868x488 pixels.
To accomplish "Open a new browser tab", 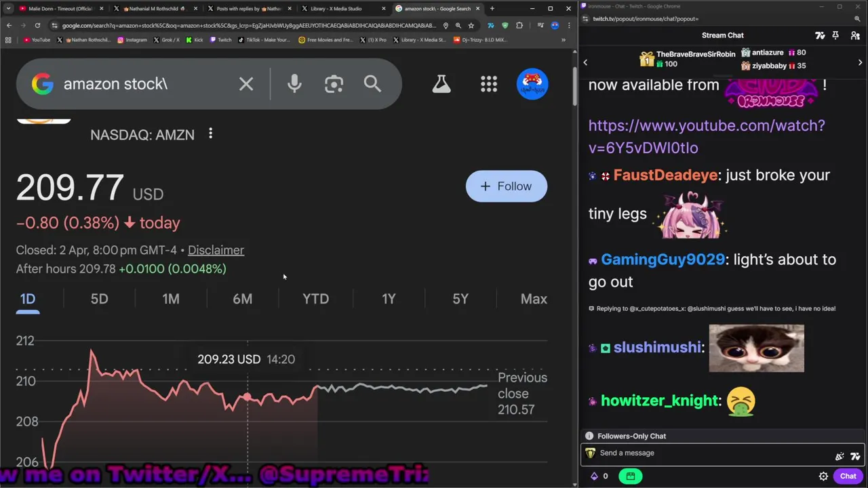I will (492, 9).
